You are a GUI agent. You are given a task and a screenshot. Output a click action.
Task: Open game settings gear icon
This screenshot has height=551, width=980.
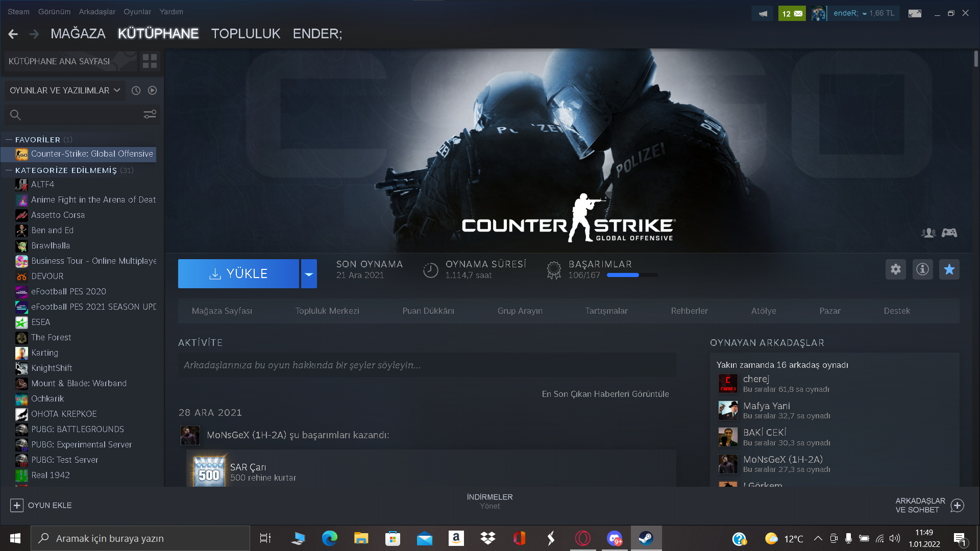[x=896, y=269]
